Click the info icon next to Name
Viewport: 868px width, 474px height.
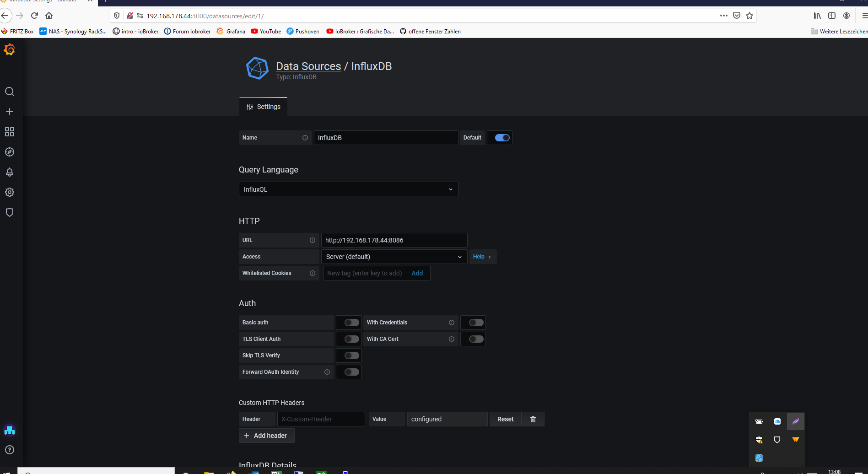tap(305, 138)
